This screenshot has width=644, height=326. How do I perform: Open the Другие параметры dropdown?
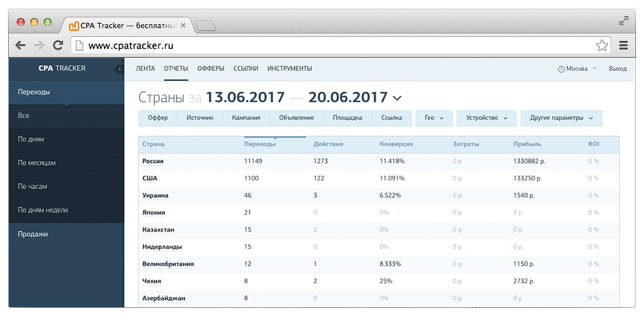(561, 118)
